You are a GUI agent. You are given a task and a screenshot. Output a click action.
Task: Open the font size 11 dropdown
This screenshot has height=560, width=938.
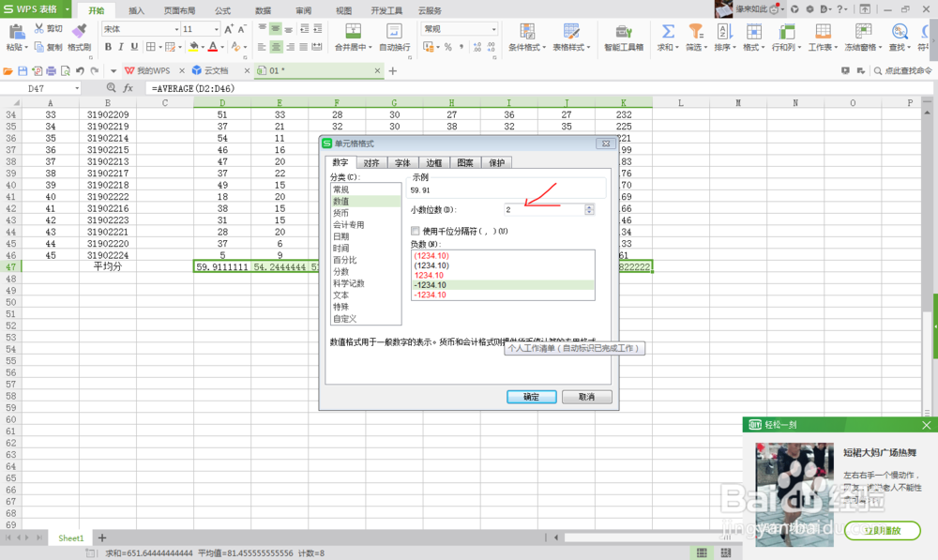216,29
